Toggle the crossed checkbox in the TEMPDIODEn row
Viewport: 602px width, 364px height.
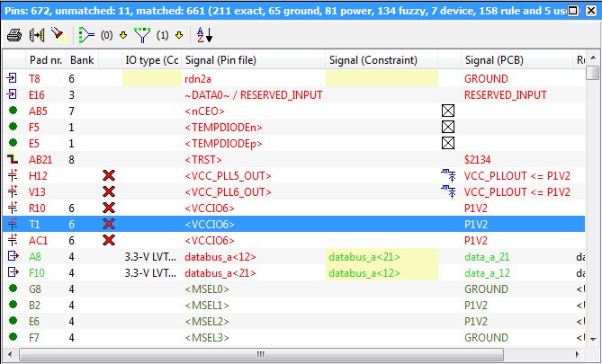coord(448,127)
